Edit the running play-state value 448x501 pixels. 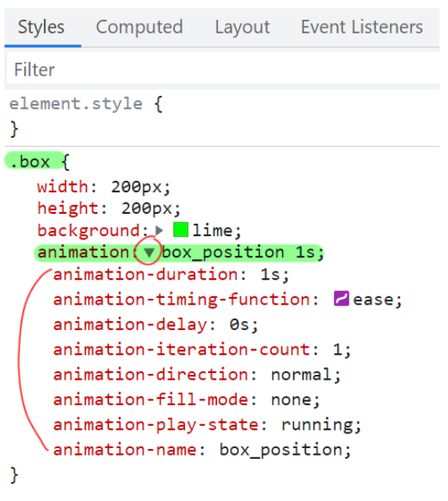tap(317, 425)
